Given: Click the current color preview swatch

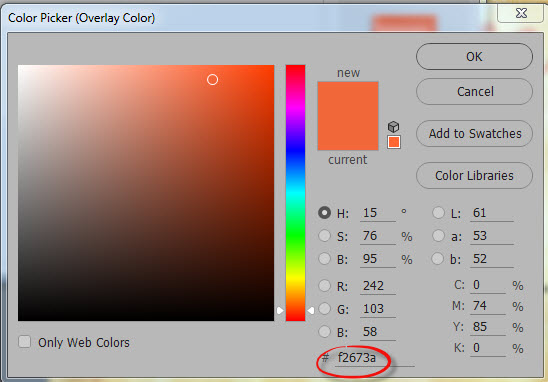Looking at the screenshot, I should (348, 133).
